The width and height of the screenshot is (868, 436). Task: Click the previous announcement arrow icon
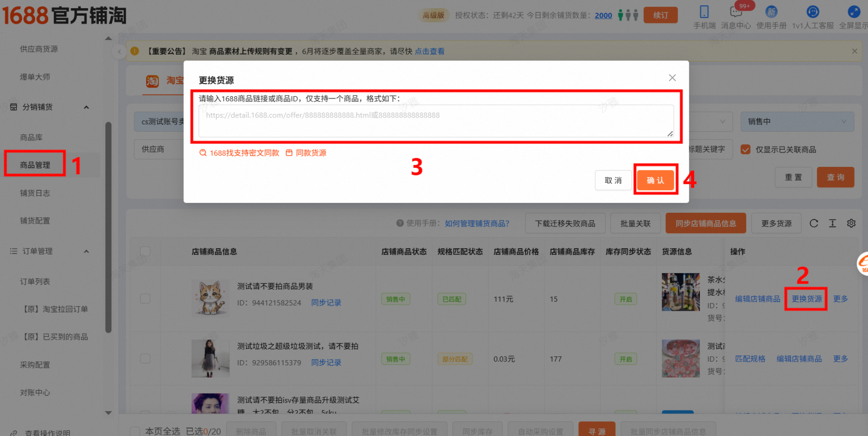click(119, 52)
